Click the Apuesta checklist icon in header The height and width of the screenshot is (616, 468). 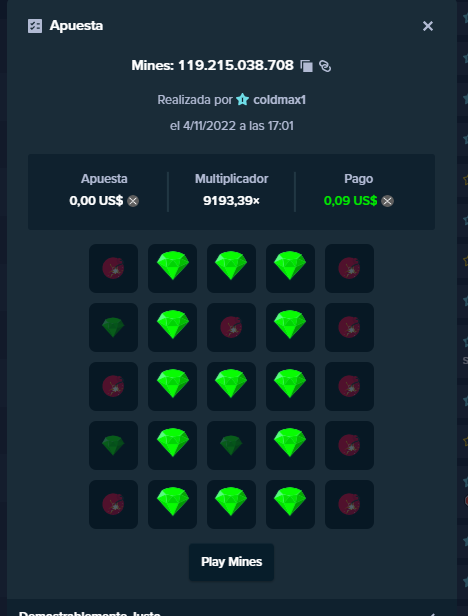(x=35, y=26)
